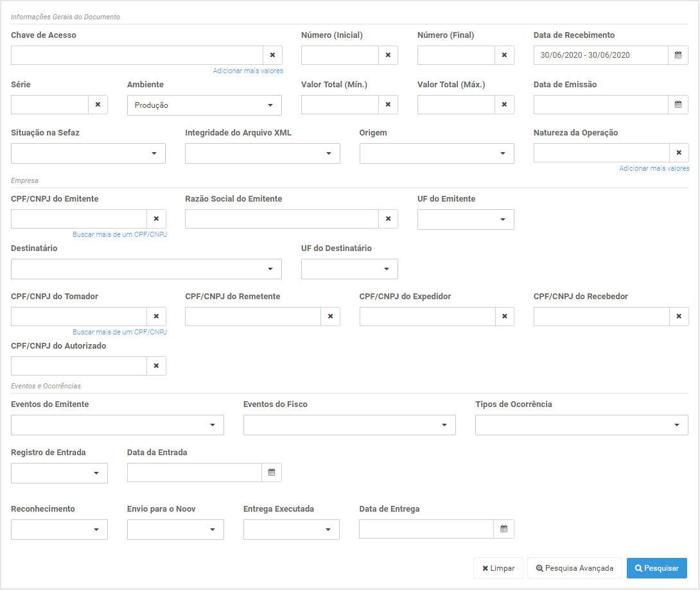Viewport: 700px width, 590px height.
Task: Clear the Série field
Action: pos(98,105)
